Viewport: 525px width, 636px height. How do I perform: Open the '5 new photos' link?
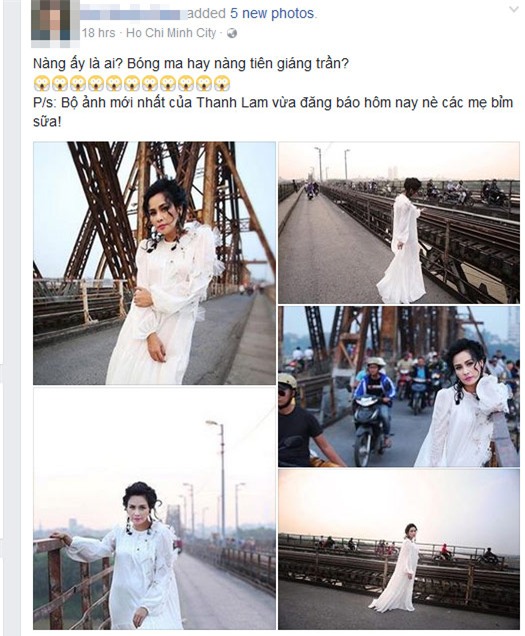[x=272, y=13]
